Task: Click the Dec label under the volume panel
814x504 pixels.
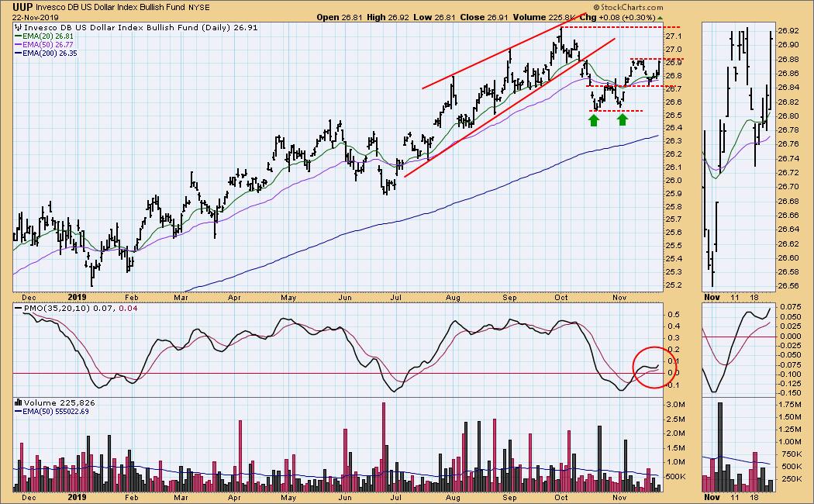Action: [29, 497]
